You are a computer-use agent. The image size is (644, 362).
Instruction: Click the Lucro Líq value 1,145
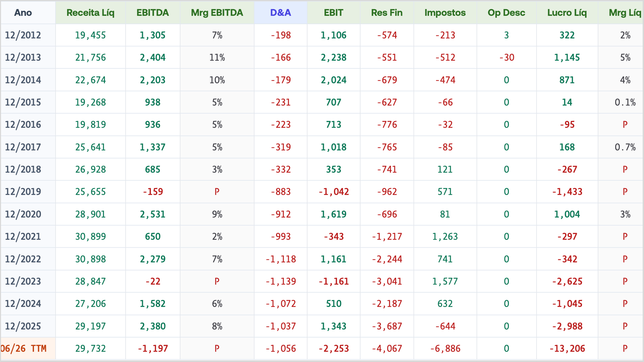point(567,58)
